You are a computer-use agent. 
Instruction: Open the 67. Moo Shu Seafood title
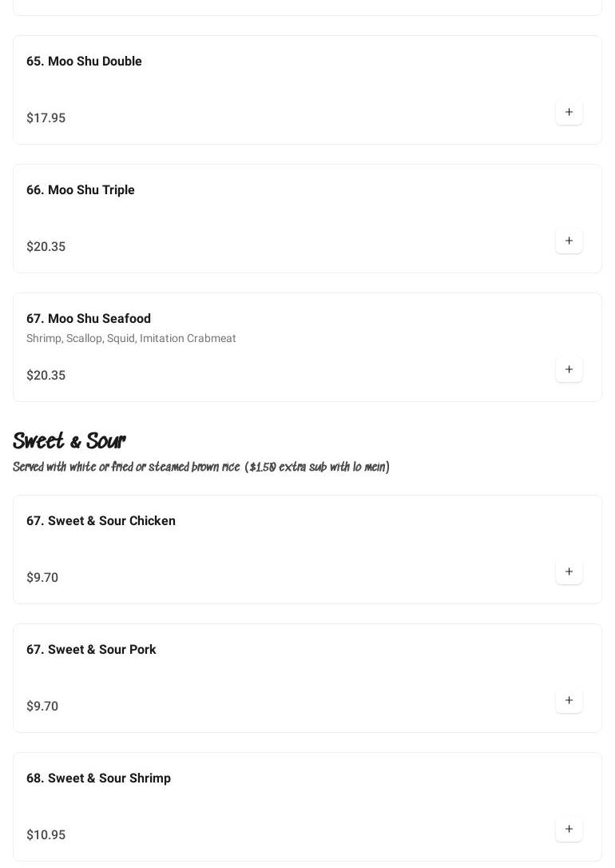(89, 319)
